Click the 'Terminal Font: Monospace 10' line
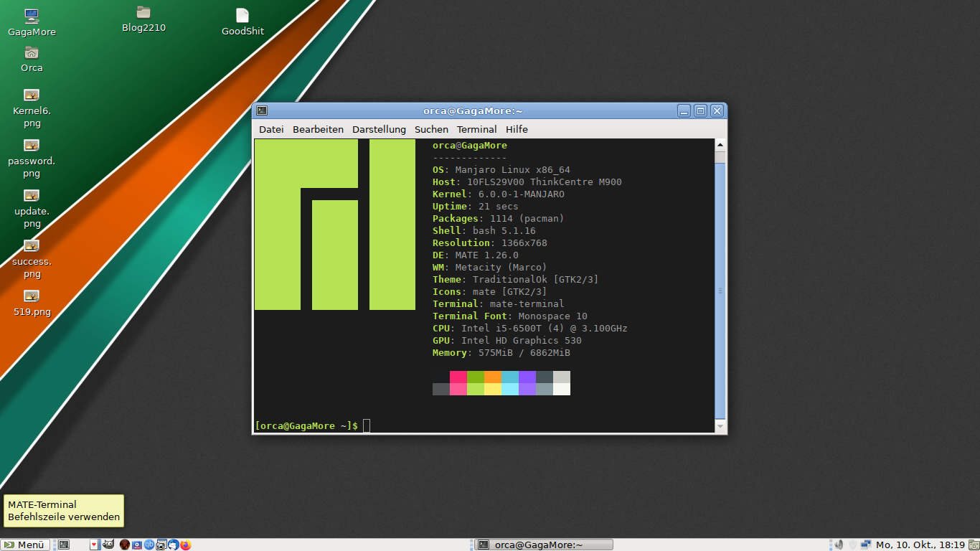 point(510,316)
